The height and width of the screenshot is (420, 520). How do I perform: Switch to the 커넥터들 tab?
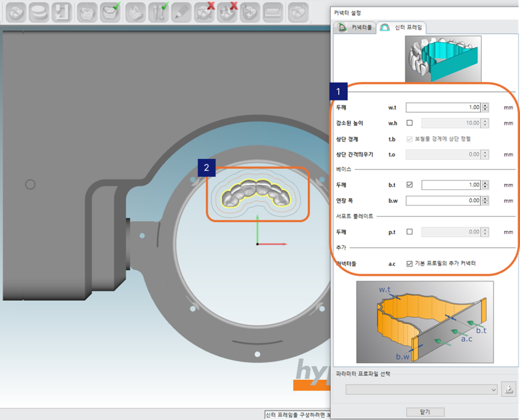pyautogui.click(x=354, y=27)
